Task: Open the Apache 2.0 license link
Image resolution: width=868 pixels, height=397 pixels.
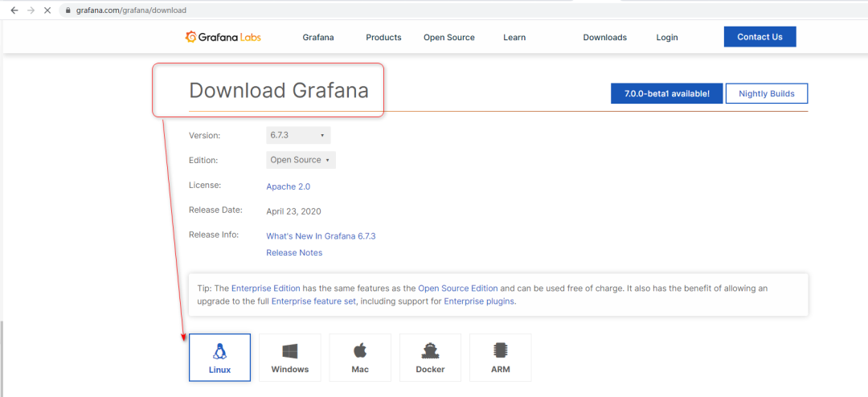Action: pos(289,186)
